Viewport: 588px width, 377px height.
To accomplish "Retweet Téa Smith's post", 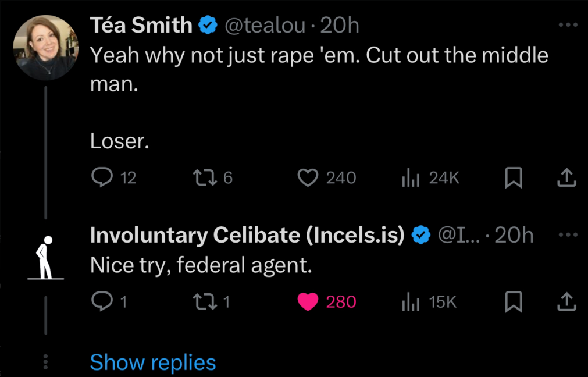I will pos(206,177).
